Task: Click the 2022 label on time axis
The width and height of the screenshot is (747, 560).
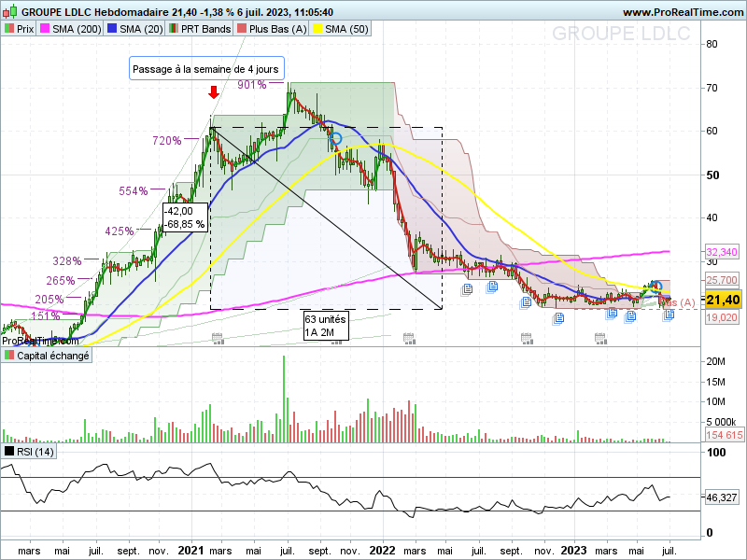Action: 383,551
